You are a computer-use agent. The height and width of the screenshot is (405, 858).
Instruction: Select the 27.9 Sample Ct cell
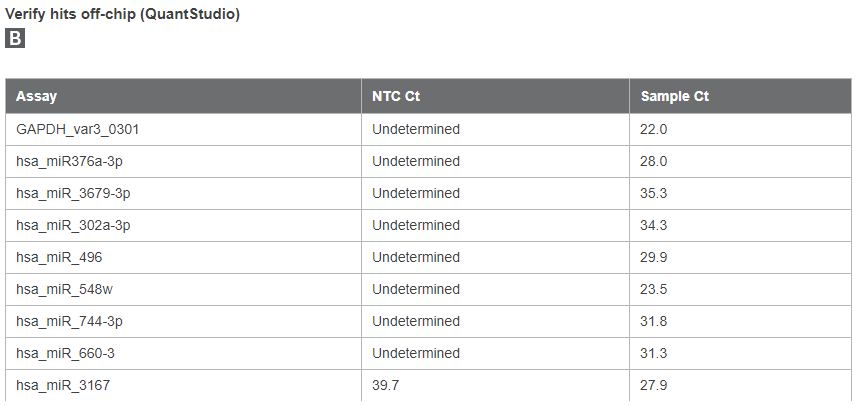pos(653,385)
